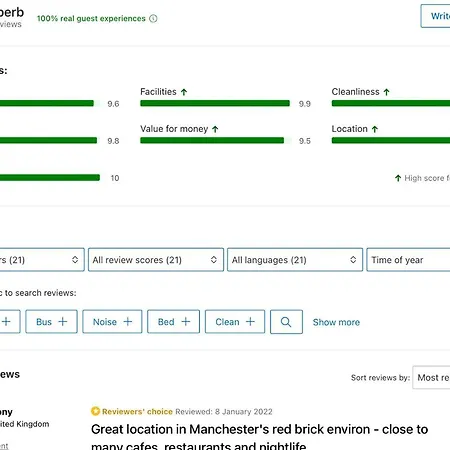
Task: Click the Reviewed: 8 January 2022 date
Action: [224, 412]
